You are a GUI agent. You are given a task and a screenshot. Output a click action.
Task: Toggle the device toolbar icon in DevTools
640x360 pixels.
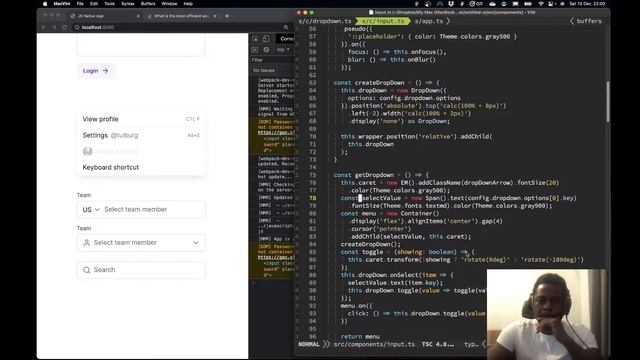coord(266,39)
